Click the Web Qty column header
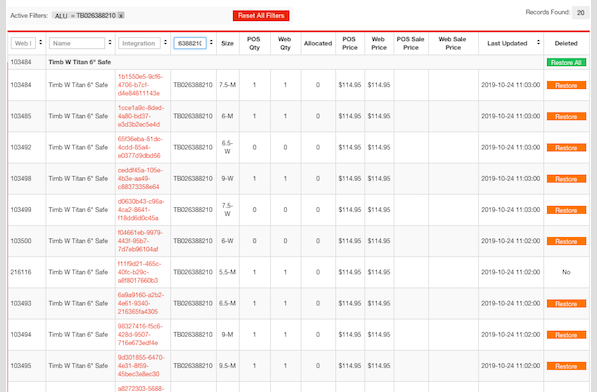This screenshot has height=392, width=597. point(285,43)
